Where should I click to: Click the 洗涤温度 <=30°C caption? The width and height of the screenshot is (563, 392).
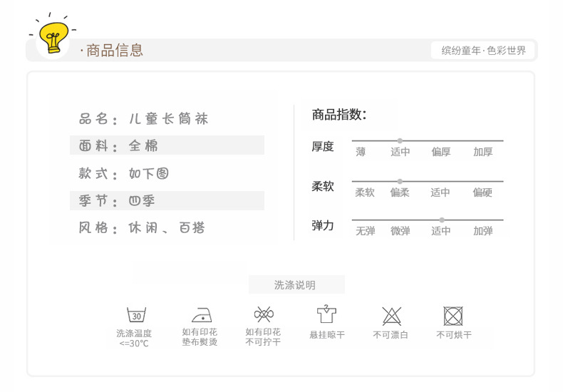[134, 338]
